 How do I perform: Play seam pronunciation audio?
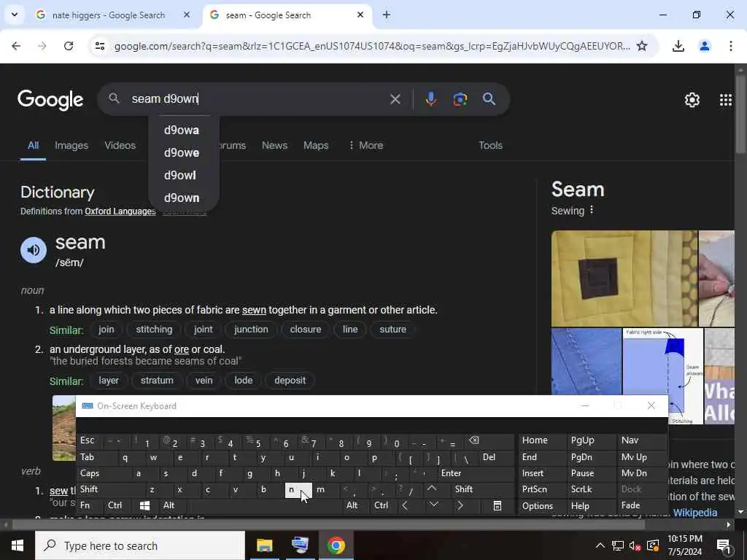[34, 249]
